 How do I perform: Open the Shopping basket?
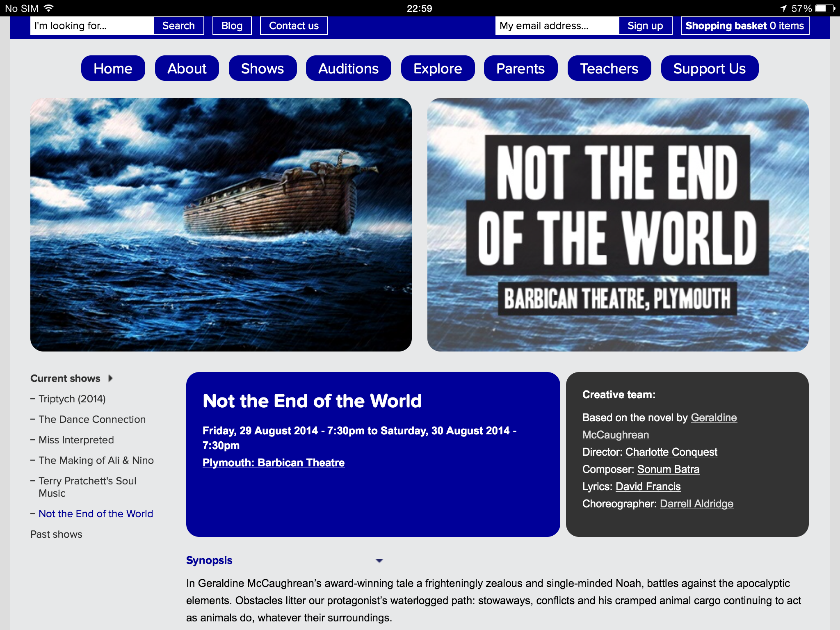point(744,26)
